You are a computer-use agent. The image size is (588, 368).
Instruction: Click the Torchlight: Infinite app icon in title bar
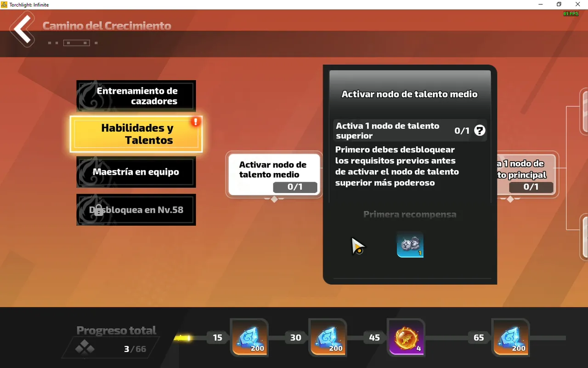(x=4, y=5)
